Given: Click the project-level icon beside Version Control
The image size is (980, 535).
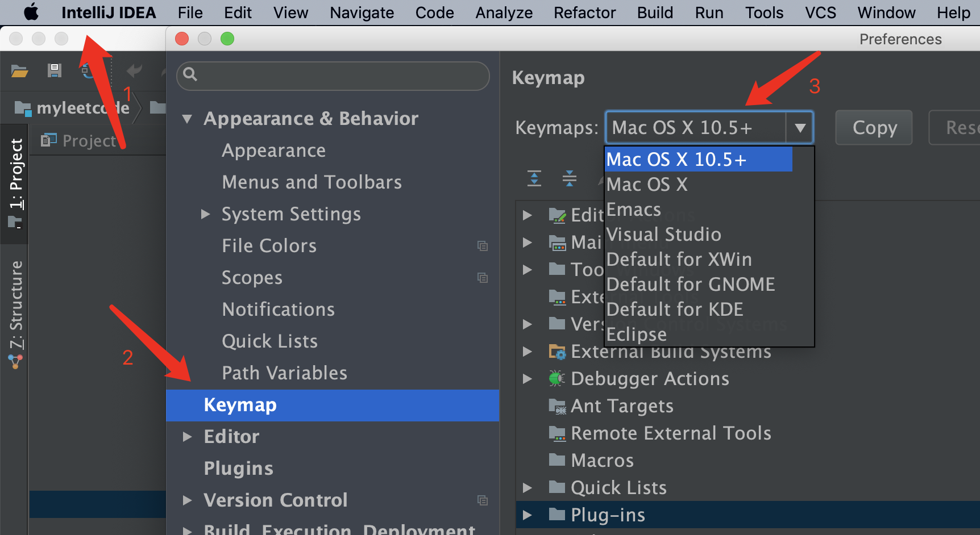Looking at the screenshot, I should coord(483,500).
